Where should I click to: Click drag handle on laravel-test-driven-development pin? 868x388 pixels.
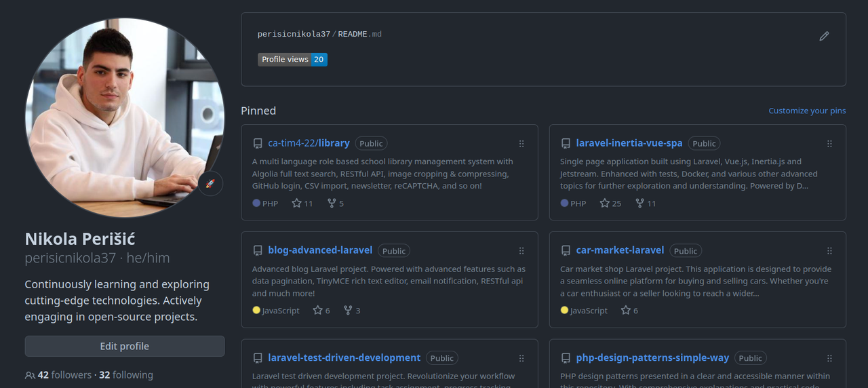click(x=521, y=358)
